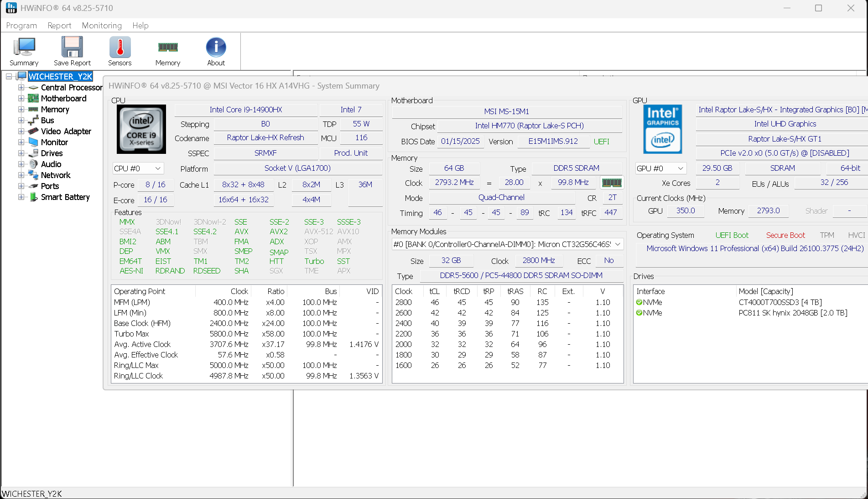868x499 pixels.
Task: Click the Drives tree icon
Action: point(33,153)
